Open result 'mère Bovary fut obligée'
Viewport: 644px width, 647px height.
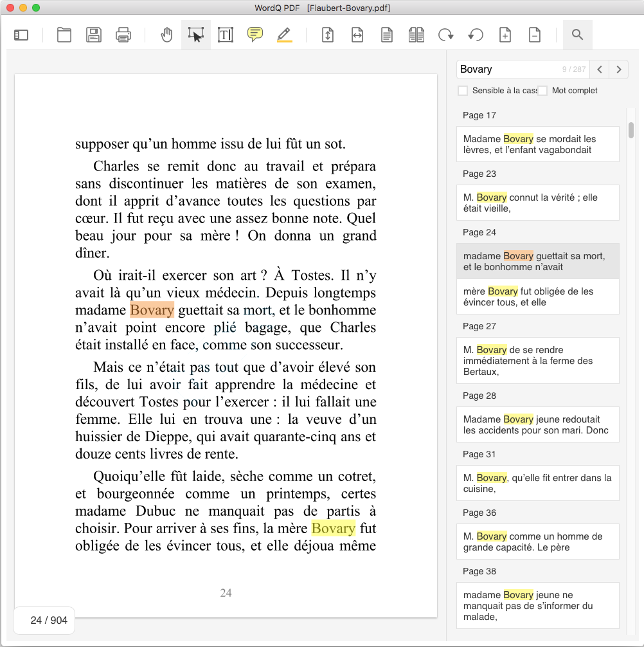tap(537, 296)
